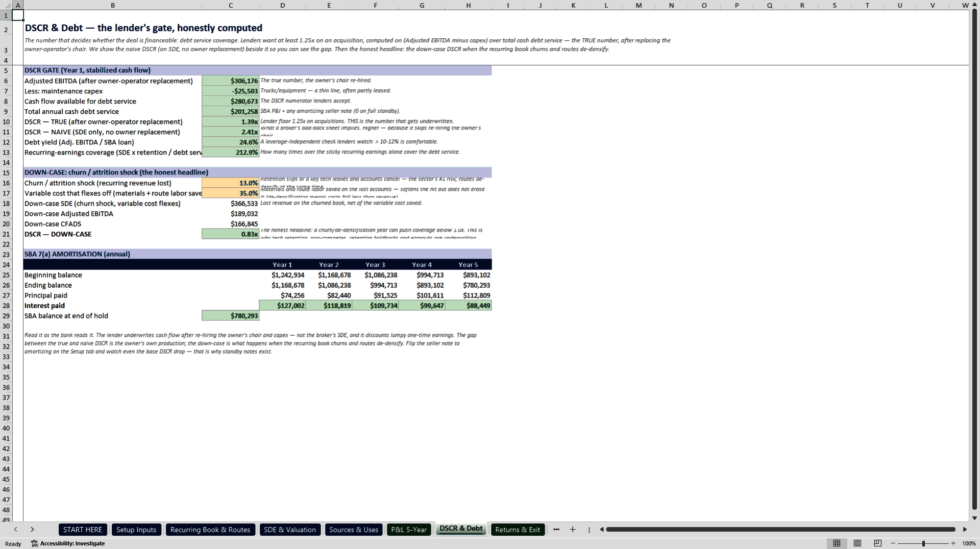Click the 100% zoom level
This screenshot has height=549, width=980.
pyautogui.click(x=969, y=543)
